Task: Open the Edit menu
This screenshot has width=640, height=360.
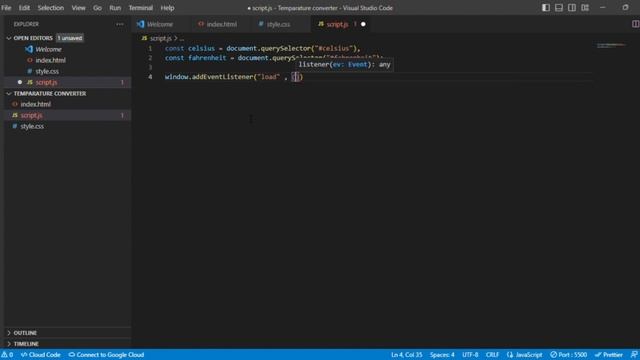Action: [x=24, y=8]
